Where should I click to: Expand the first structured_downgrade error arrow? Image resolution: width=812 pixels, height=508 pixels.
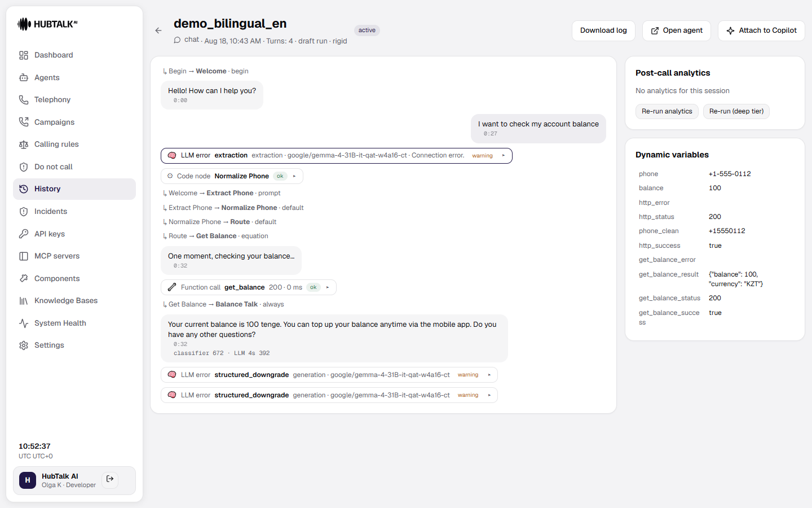pyautogui.click(x=489, y=375)
